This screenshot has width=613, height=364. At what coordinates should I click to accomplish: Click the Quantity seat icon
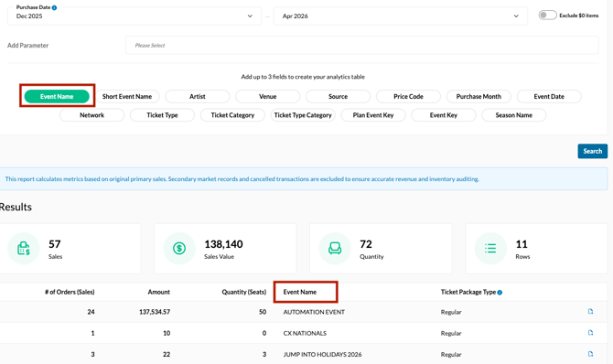pos(335,248)
